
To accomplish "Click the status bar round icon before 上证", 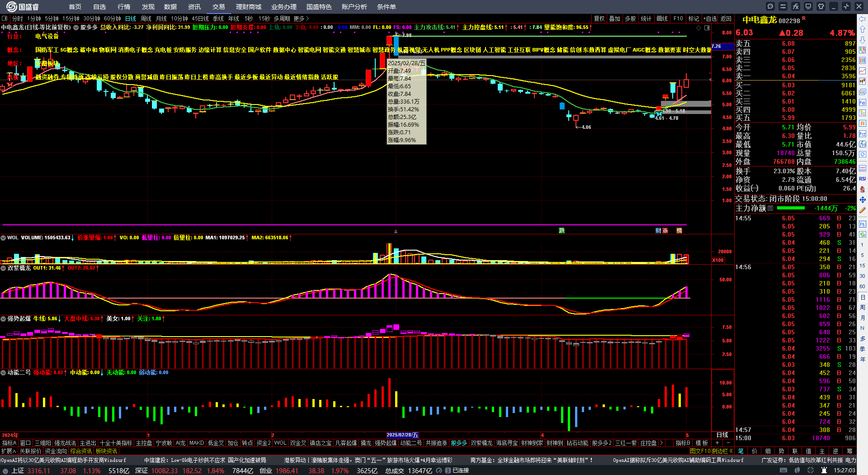I will [5, 470].
